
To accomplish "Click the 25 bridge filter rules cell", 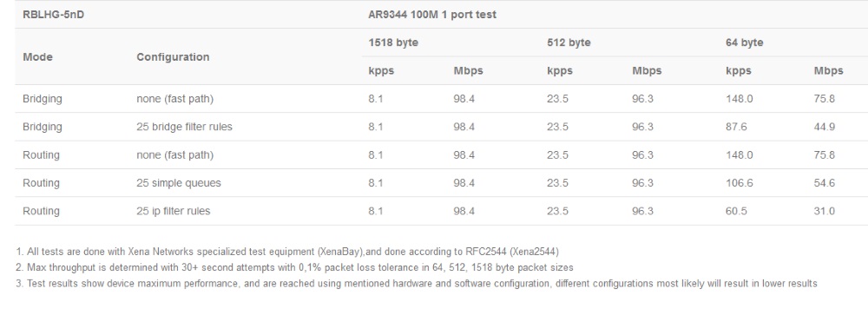I will (x=184, y=127).
